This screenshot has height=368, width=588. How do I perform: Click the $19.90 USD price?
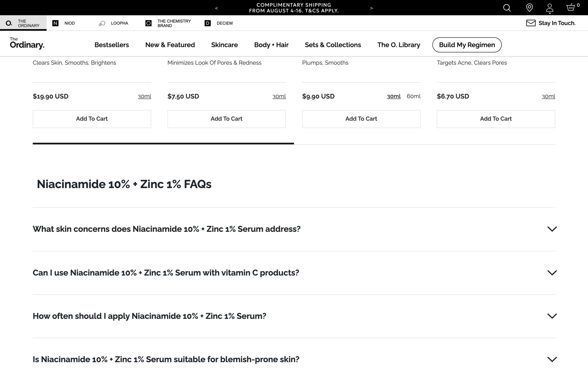(51, 96)
